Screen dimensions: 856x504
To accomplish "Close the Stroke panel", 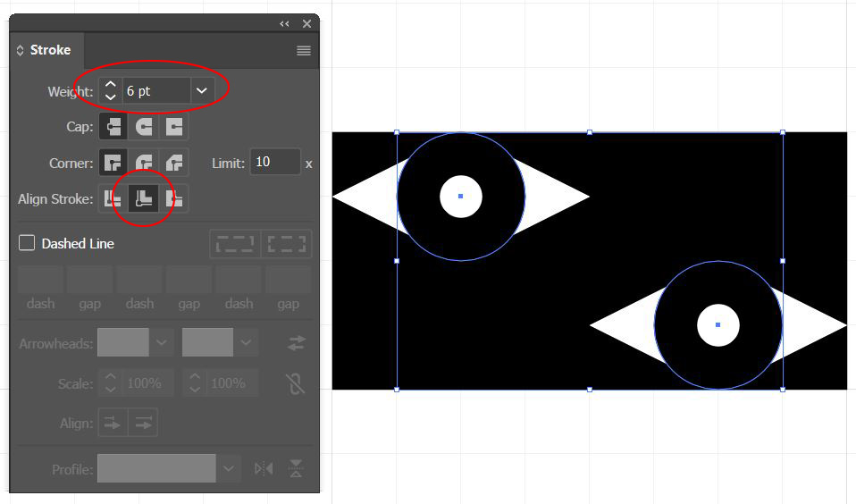I will [x=306, y=24].
